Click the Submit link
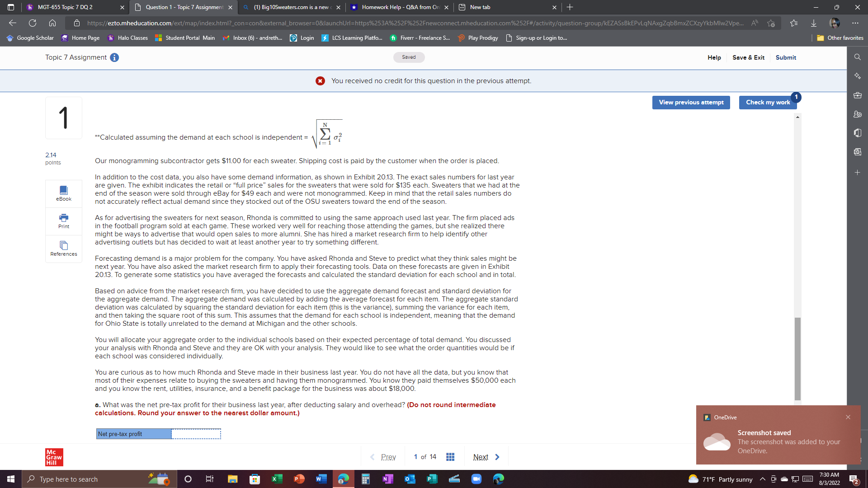This screenshot has width=868, height=488. click(786, 57)
